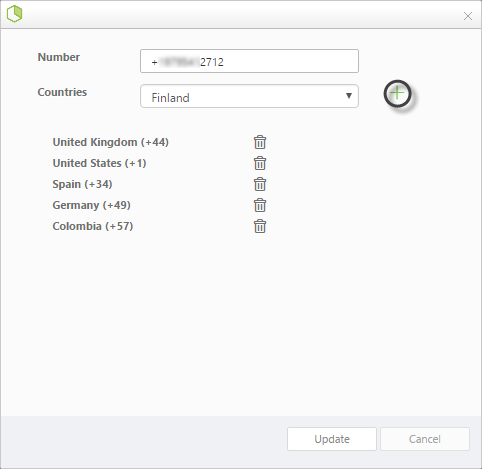
Task: Remove United States (+1) via trash icon
Action: coord(260,163)
